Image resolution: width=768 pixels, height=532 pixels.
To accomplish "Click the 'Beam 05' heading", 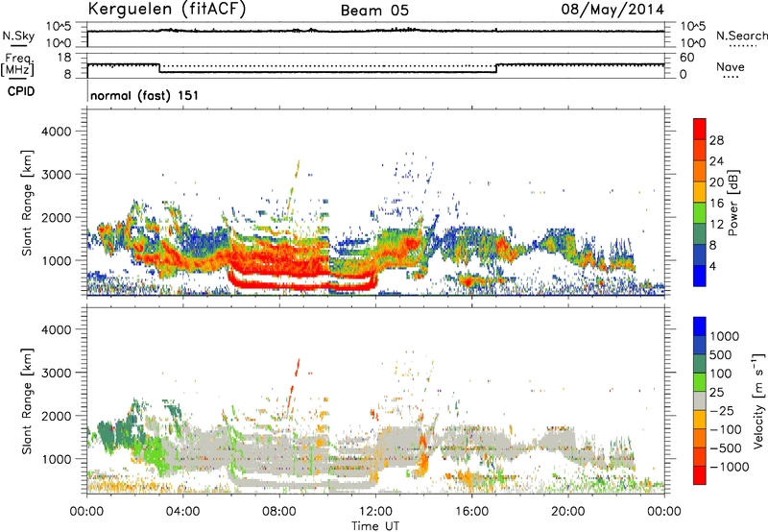I will click(374, 11).
